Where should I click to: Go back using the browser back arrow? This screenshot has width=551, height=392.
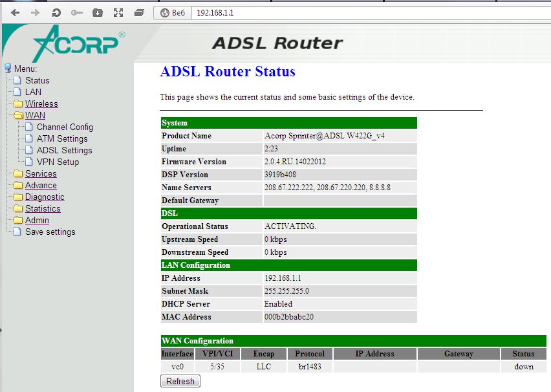[x=15, y=13]
